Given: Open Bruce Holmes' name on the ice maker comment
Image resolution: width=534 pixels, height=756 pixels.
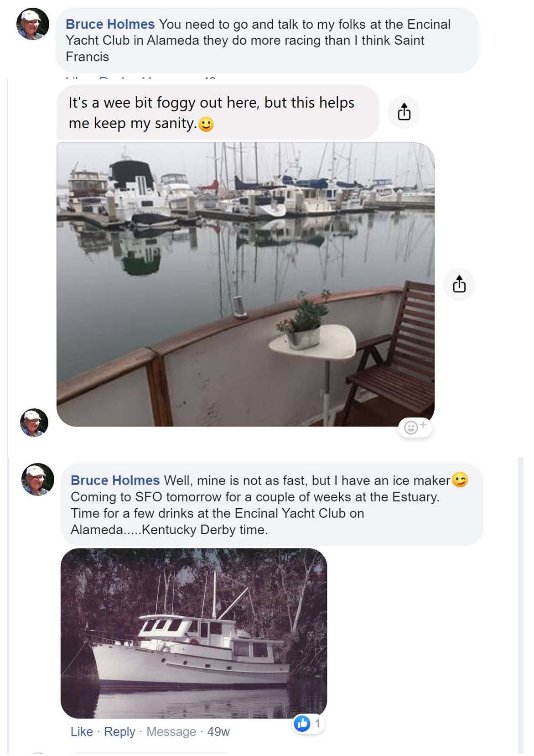Looking at the screenshot, I should pos(115,480).
